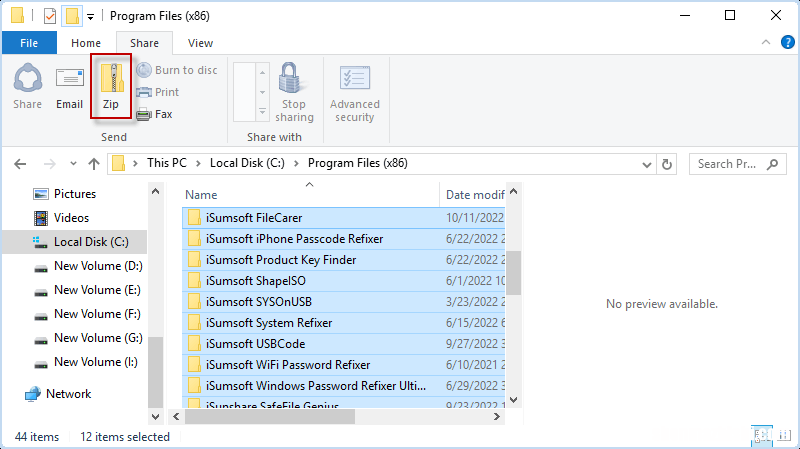Open the ribbon Help question mark
The height and width of the screenshot is (449, 800).
tap(785, 43)
